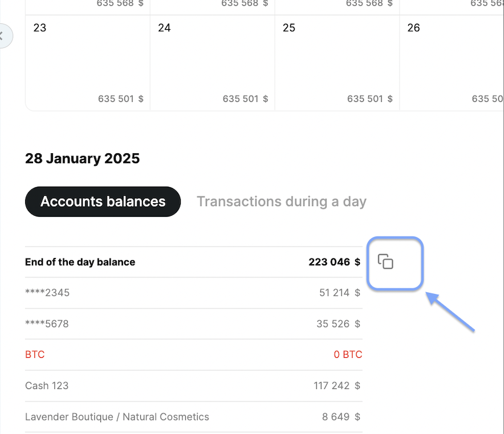504x434 pixels.
Task: Copy the end of day balance
Action: [385, 261]
